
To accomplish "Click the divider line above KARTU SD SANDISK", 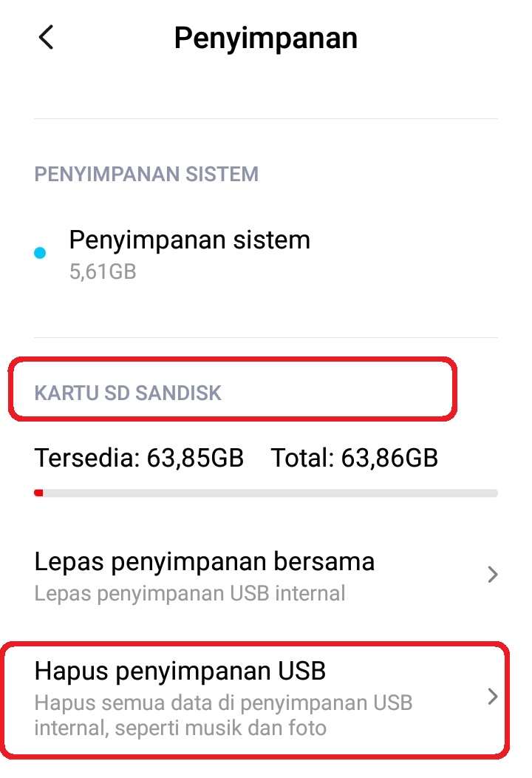I will pyautogui.click(x=266, y=337).
